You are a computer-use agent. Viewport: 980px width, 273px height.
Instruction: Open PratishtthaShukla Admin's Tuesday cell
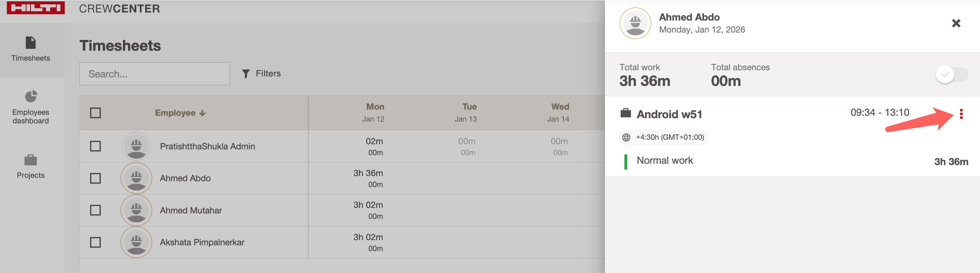click(x=467, y=146)
